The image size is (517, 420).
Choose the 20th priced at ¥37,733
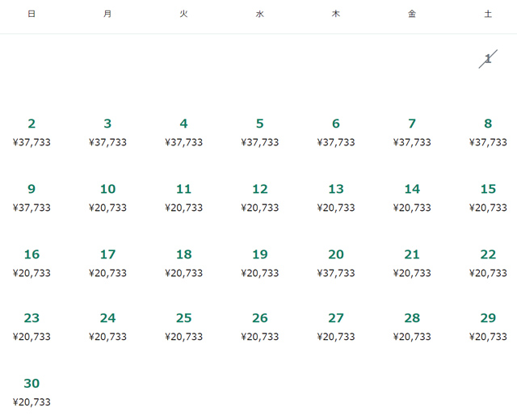(x=336, y=262)
